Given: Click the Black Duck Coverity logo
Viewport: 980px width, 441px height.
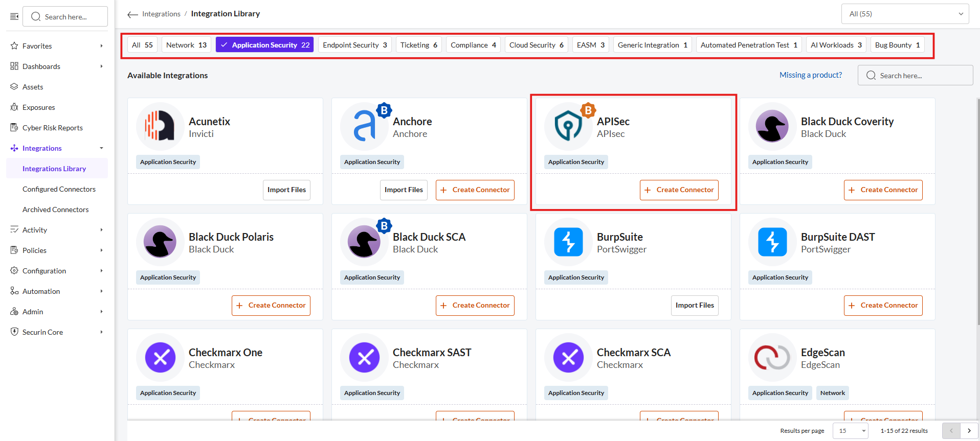Looking at the screenshot, I should coord(772,126).
